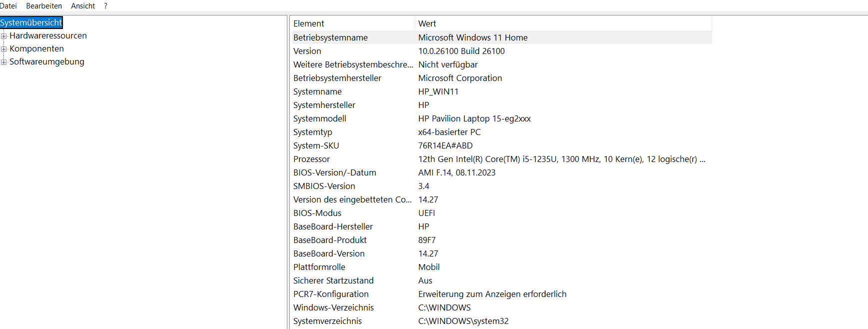Select the PCR7-Konfiguration row label
The image size is (868, 329).
(x=331, y=294)
